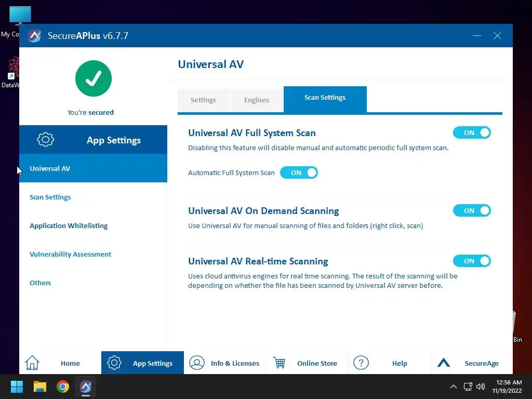
Task: Click the App Settings sidebar header
Action: pyautogui.click(x=94, y=139)
